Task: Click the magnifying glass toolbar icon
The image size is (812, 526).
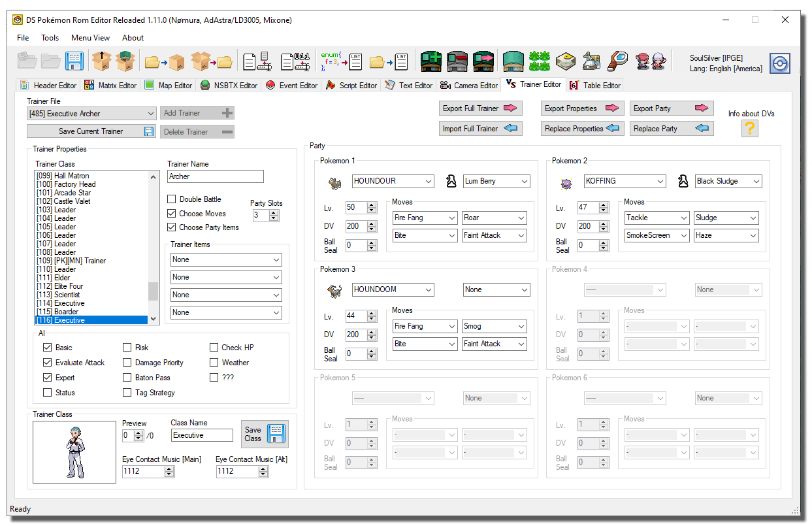Action: coord(617,61)
